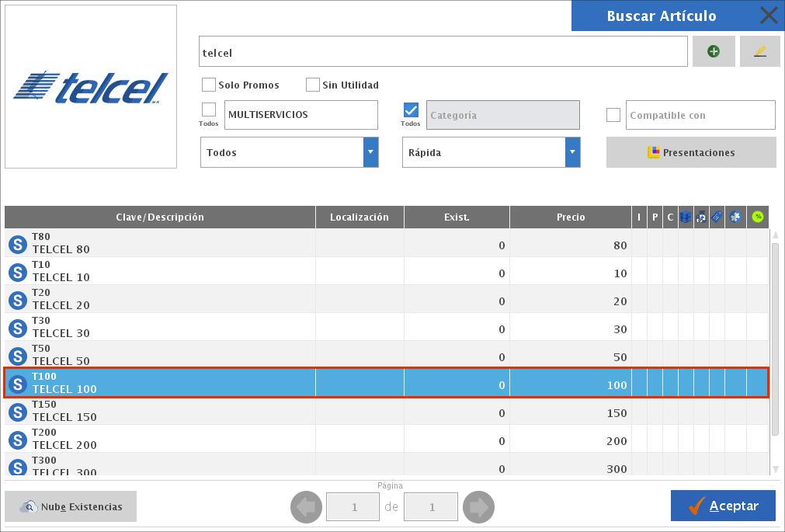Image resolution: width=785 pixels, height=532 pixels.
Task: Uncheck the Todos checkbox beside Categoría
Action: 411,110
